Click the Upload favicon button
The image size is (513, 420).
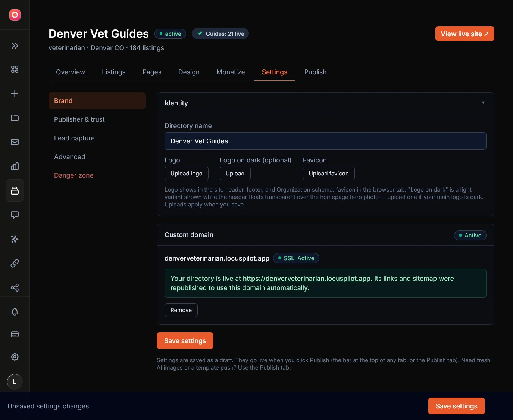[x=329, y=174]
